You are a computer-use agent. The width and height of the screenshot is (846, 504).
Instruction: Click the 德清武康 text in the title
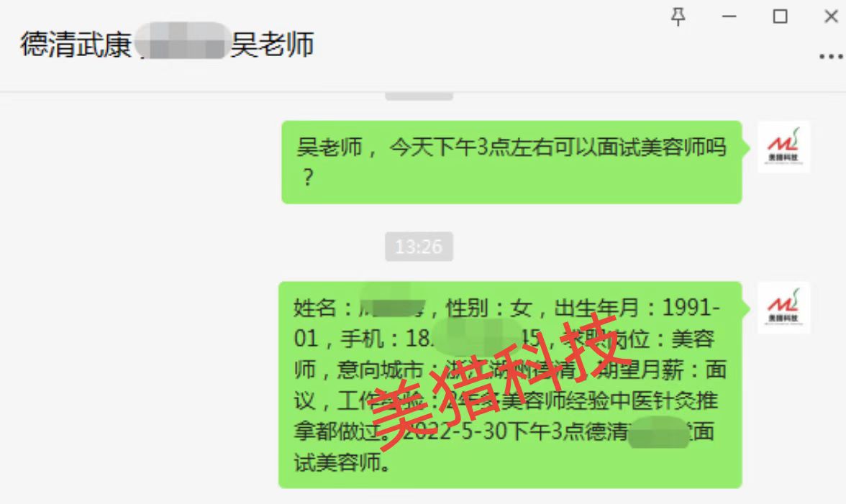[76, 44]
